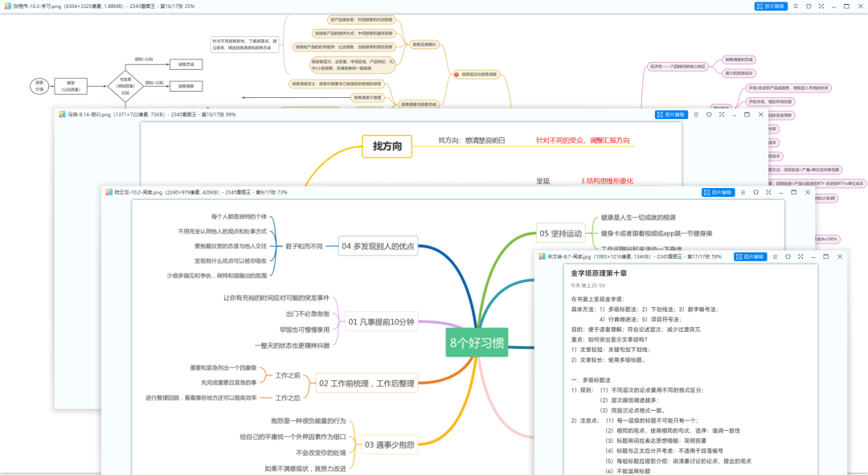Viewport: 868px width, 475px height.
Task: Change skin via shirt icon in 马瑞 window
Action: click(x=708, y=115)
